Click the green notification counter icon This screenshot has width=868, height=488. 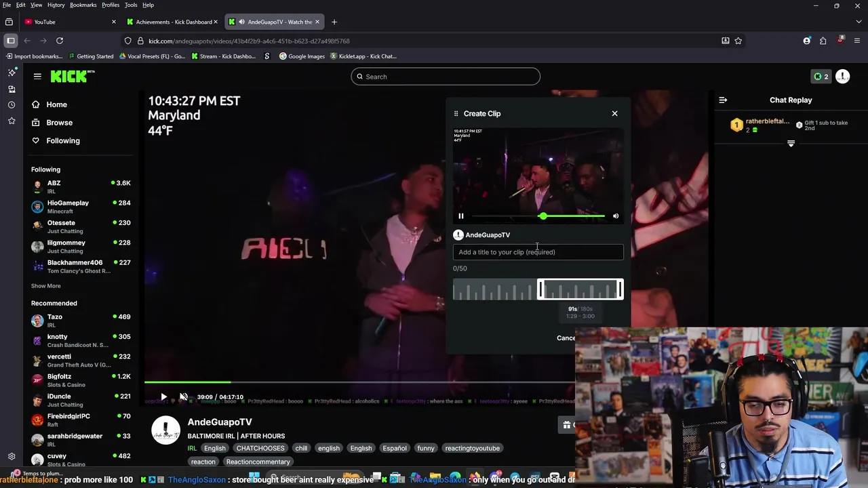click(821, 77)
